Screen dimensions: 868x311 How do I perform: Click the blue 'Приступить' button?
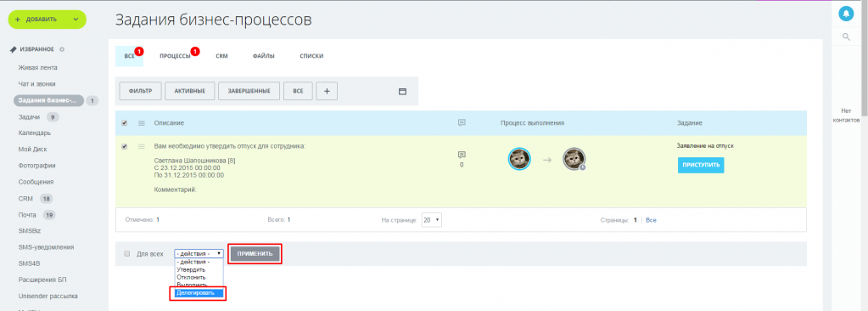(701, 165)
